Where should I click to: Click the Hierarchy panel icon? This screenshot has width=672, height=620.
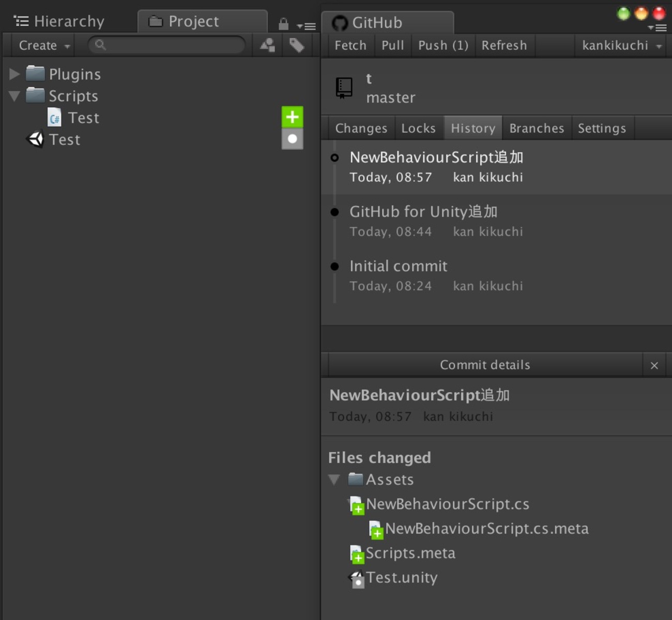click(x=21, y=21)
